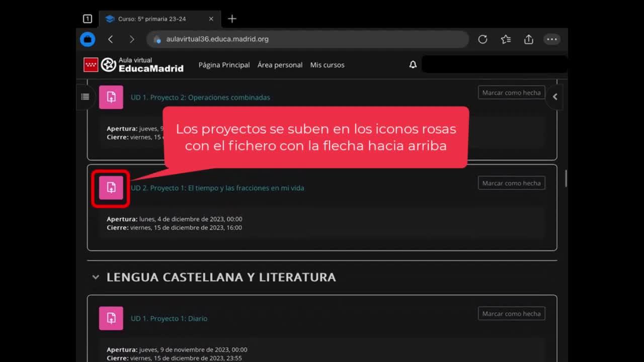Click the section heading LENGUA CASTELLANA Y LITERATURA
The image size is (644, 362).
point(221,277)
